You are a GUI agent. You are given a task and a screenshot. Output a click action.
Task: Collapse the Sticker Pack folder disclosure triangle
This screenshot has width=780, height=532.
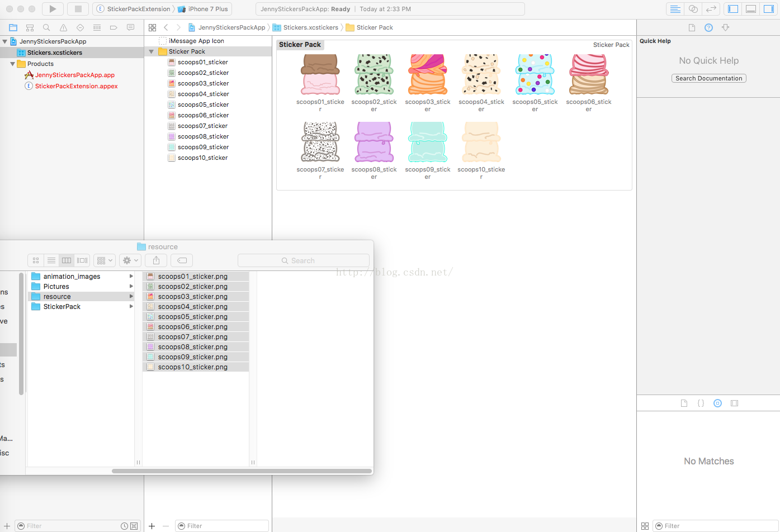tap(151, 51)
